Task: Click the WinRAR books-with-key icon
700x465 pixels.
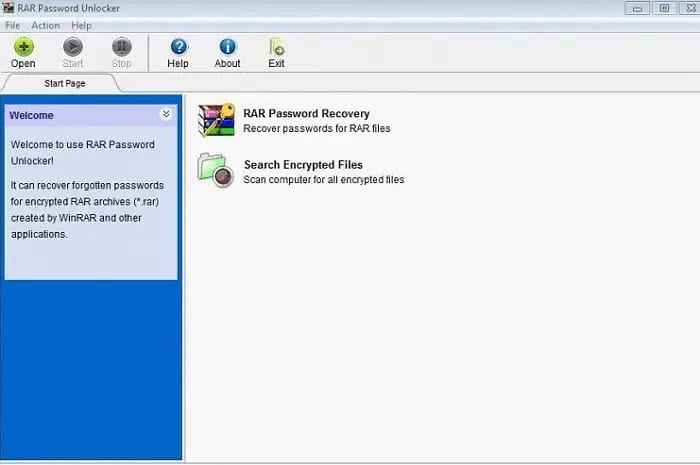Action: [217, 120]
